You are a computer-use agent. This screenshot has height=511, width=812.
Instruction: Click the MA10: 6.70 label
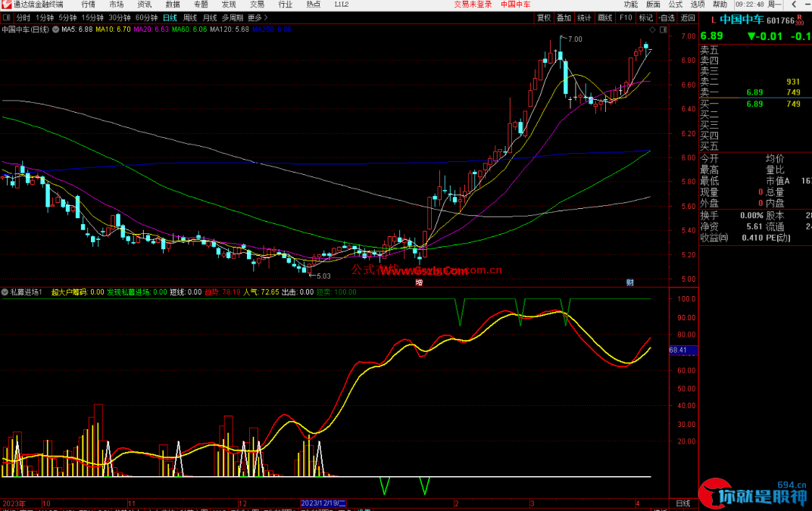pos(113,30)
